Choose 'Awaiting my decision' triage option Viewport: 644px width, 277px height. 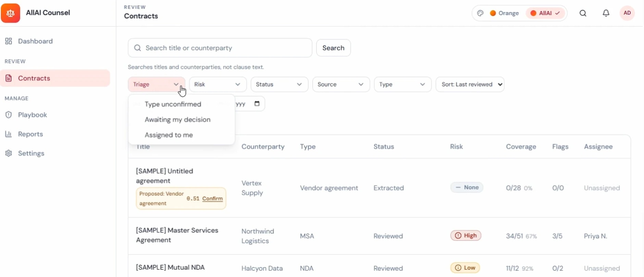(182, 120)
